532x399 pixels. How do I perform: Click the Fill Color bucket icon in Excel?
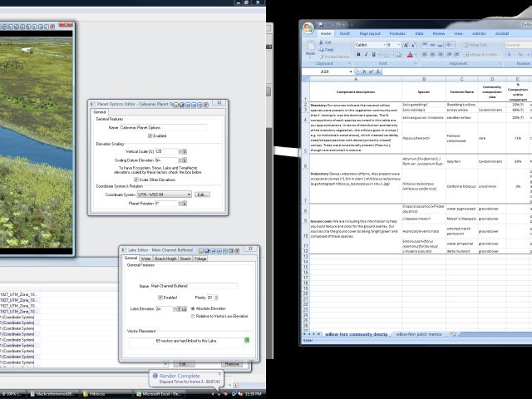[x=399, y=54]
